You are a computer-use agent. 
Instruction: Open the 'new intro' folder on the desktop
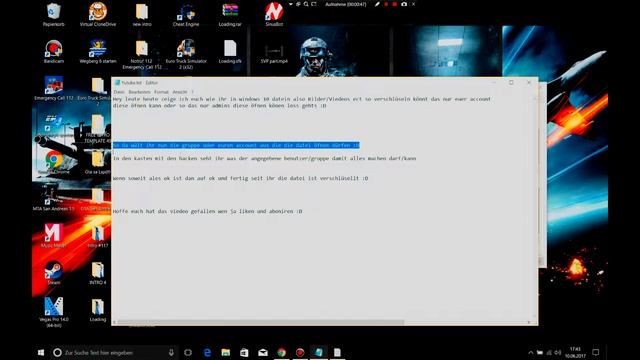tap(142, 14)
